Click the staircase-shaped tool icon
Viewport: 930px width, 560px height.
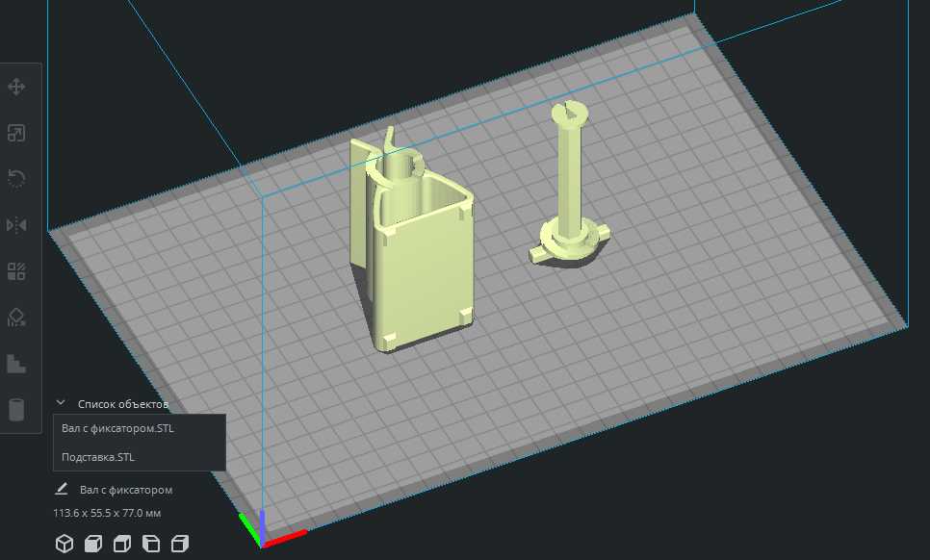[x=16, y=364]
